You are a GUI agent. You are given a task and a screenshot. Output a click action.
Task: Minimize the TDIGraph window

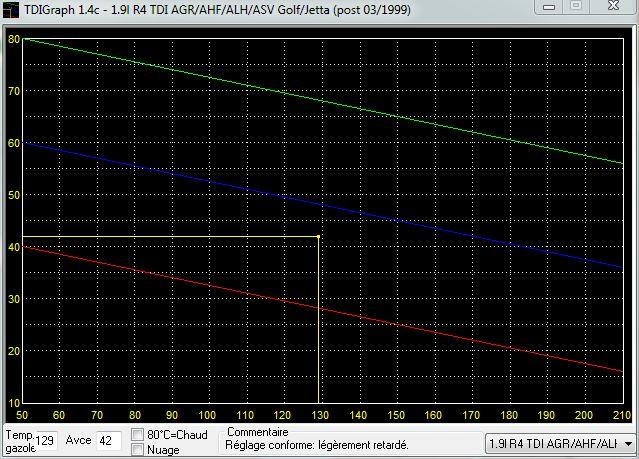tap(549, 7)
